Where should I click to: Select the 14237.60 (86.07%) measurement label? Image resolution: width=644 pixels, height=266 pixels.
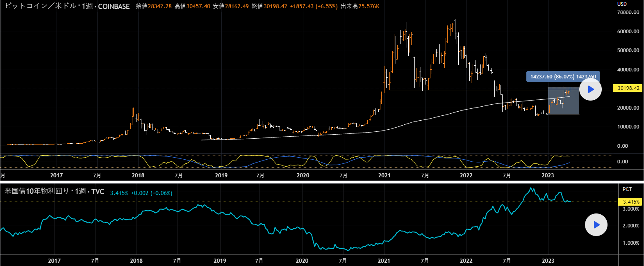point(563,77)
